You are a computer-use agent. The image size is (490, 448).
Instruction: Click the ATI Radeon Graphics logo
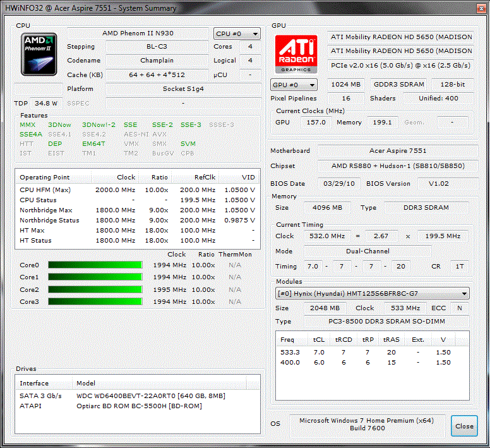tap(296, 54)
